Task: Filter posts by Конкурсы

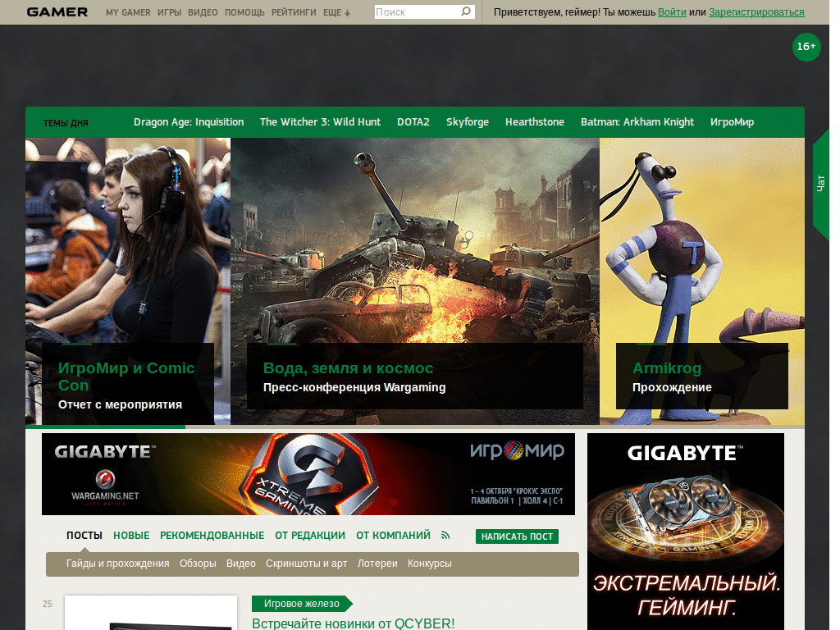Action: 430,564
